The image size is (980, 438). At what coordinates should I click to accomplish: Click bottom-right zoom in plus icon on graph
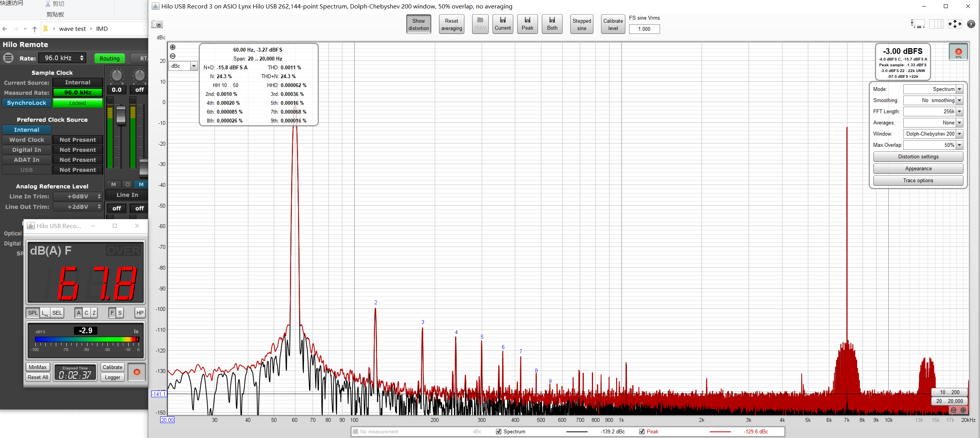coord(963,410)
